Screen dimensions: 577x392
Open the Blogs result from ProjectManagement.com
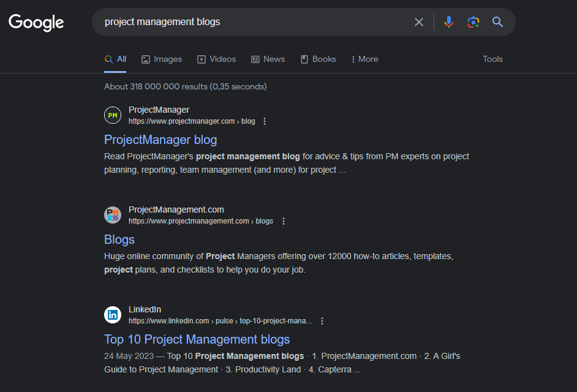[x=119, y=239]
